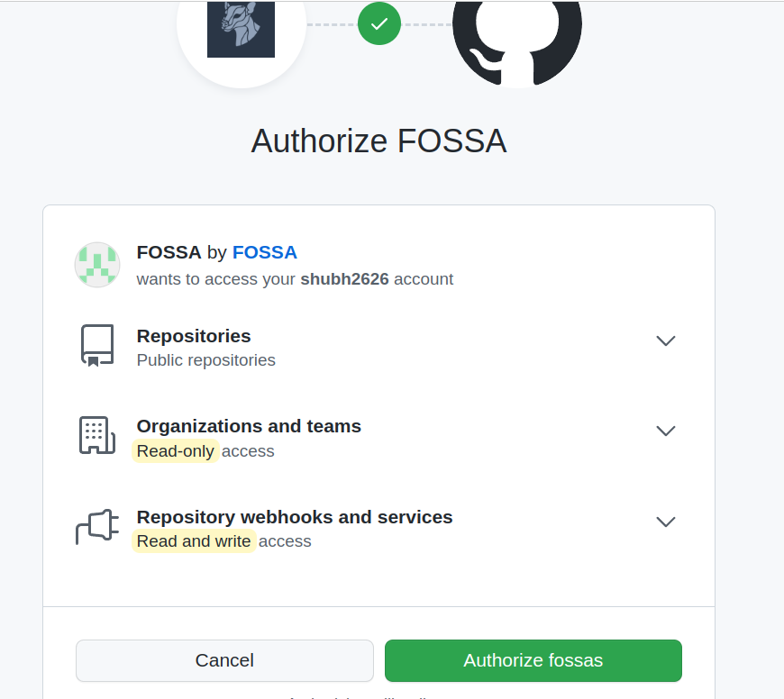The width and height of the screenshot is (784, 699).
Task: Click the Organizations building icon
Action: click(97, 436)
